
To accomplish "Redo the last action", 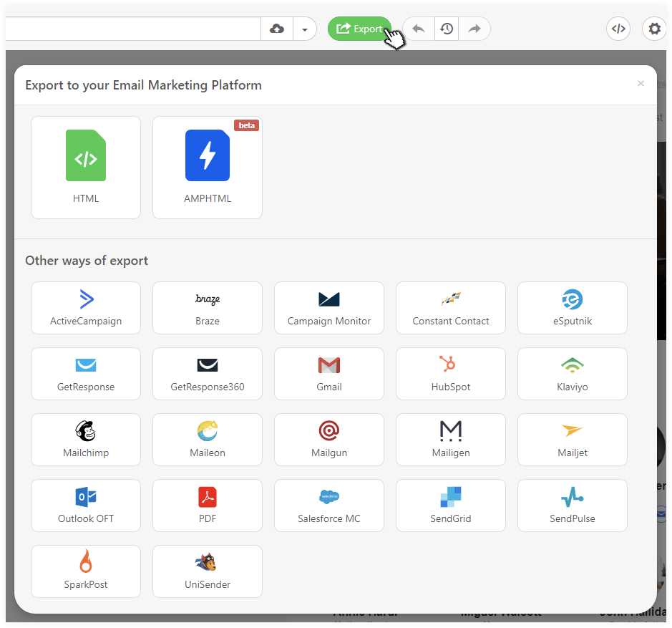I will 474,29.
